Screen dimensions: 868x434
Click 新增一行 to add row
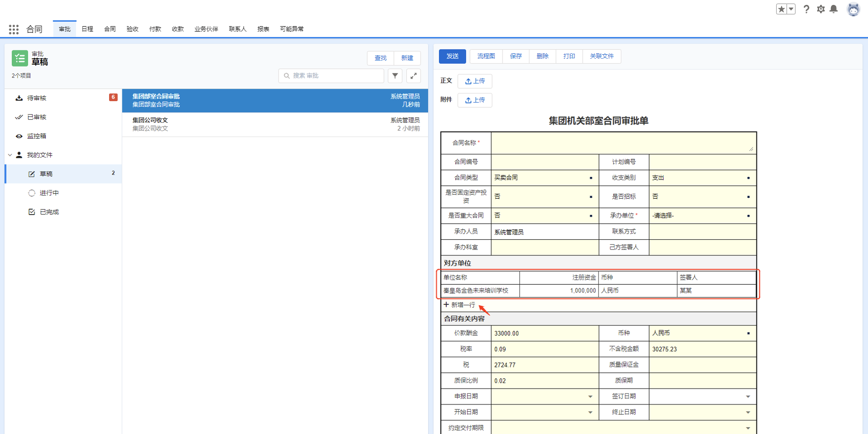[x=460, y=305]
